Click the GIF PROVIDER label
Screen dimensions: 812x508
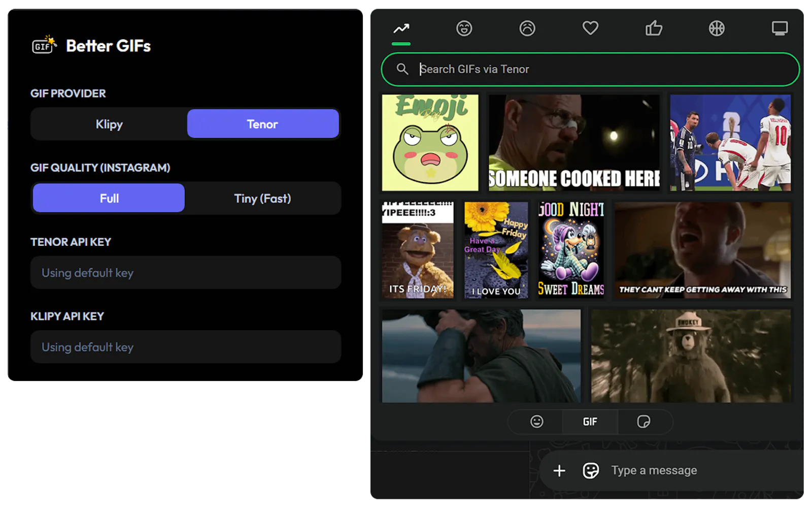[x=68, y=93]
